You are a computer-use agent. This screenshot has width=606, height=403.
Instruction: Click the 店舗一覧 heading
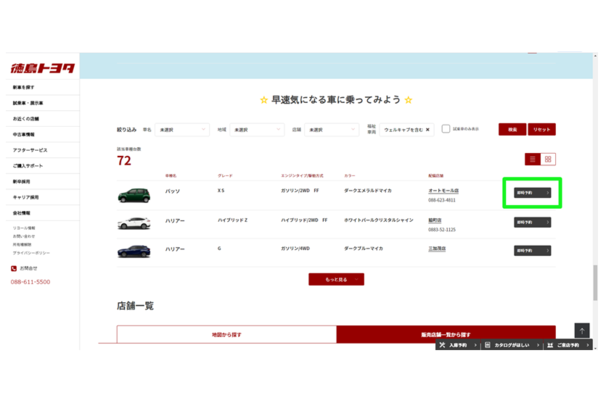(x=135, y=306)
